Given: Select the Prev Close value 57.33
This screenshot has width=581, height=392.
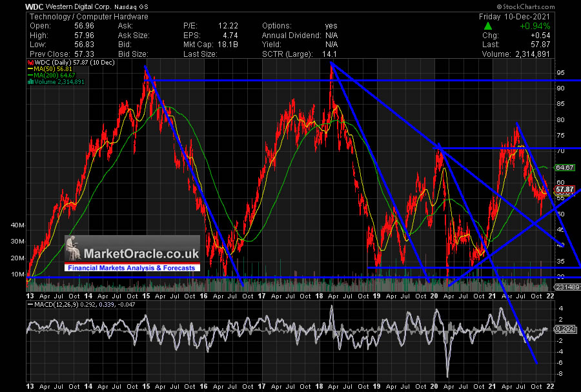Looking at the screenshot, I should click(x=84, y=54).
